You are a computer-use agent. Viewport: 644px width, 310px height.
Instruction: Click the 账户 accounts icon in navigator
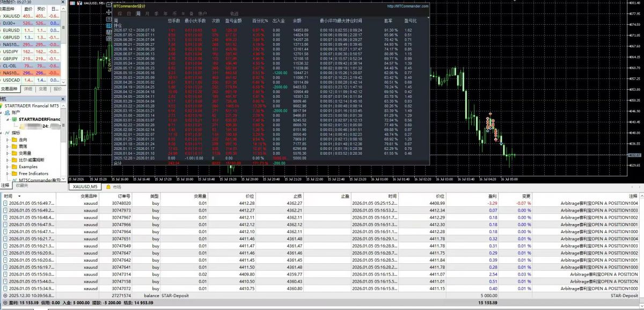[x=8, y=113]
